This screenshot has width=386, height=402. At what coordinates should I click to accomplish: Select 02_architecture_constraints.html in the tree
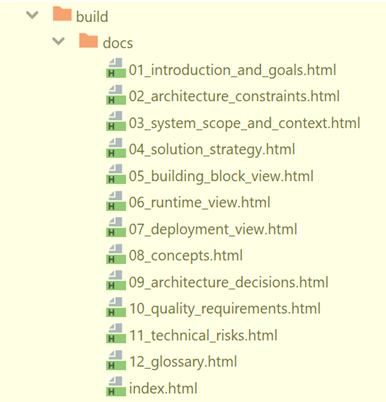point(234,96)
